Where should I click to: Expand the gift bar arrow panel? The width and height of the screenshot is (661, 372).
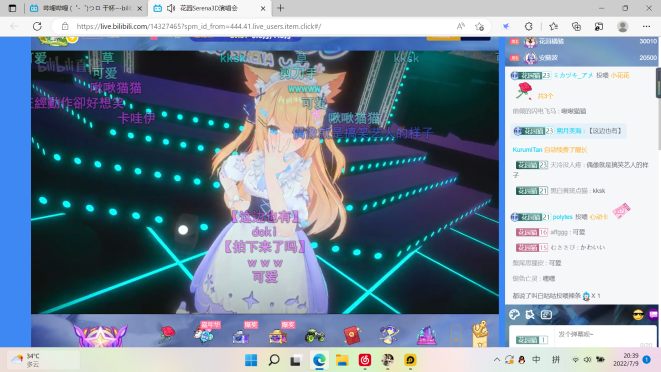(456, 336)
